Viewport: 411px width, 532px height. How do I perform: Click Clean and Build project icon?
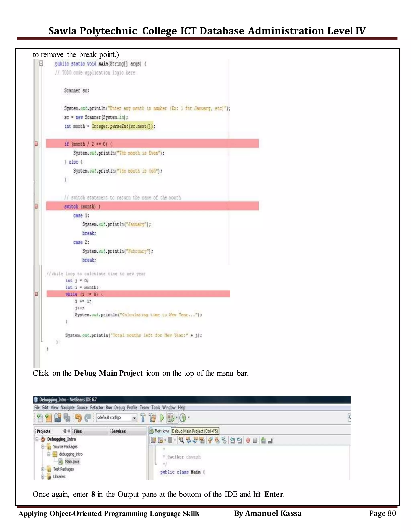pos(152,418)
